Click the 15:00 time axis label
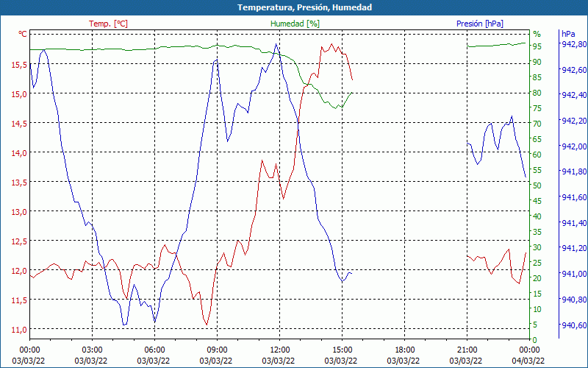Viewport: 588px width, 368px height. coord(342,351)
